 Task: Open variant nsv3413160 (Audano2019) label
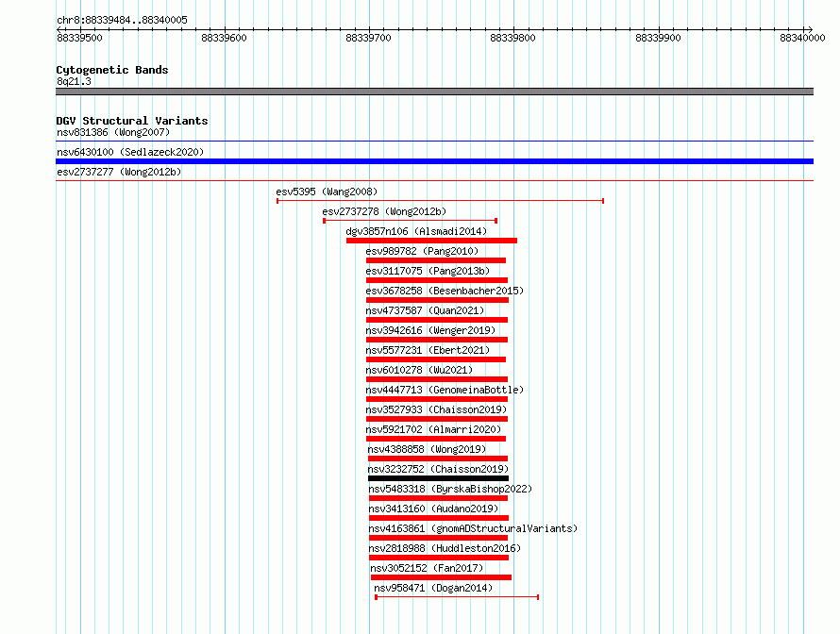pyautogui.click(x=433, y=509)
